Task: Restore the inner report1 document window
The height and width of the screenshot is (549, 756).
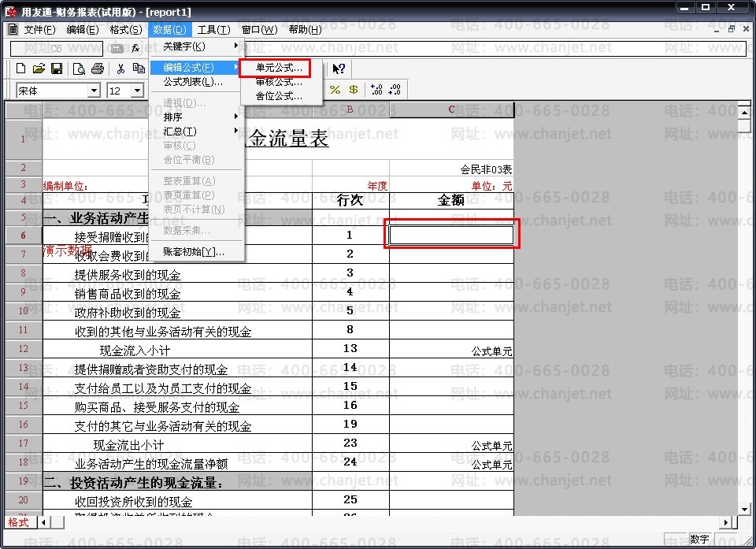Action: [x=731, y=29]
